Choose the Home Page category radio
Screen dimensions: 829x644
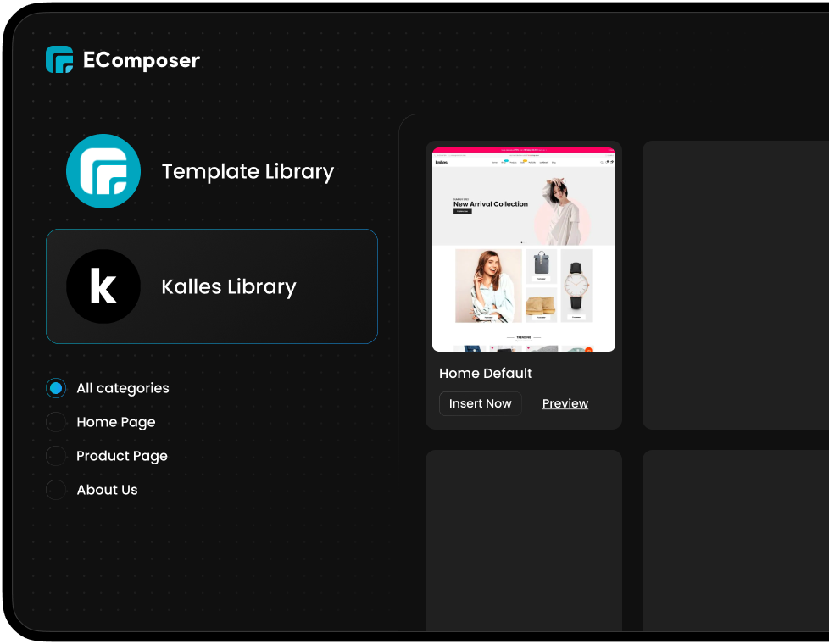[56, 422]
